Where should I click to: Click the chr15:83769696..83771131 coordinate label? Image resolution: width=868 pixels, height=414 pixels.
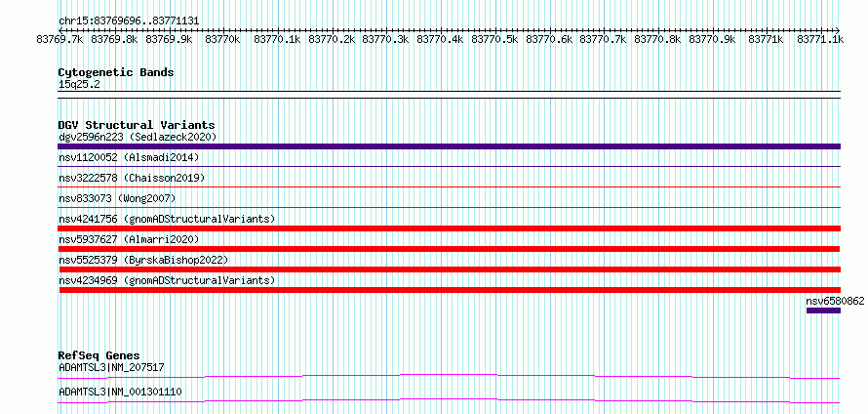coord(129,21)
